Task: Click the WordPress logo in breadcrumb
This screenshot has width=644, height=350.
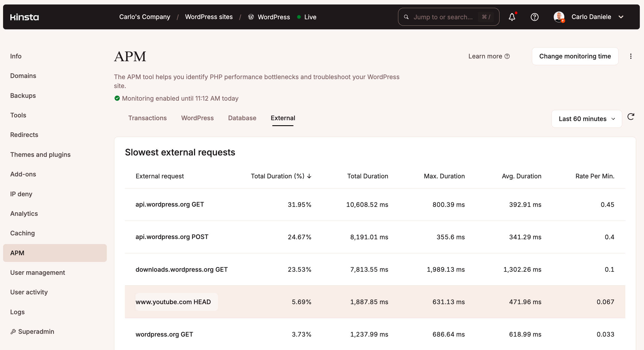Action: coord(251,17)
